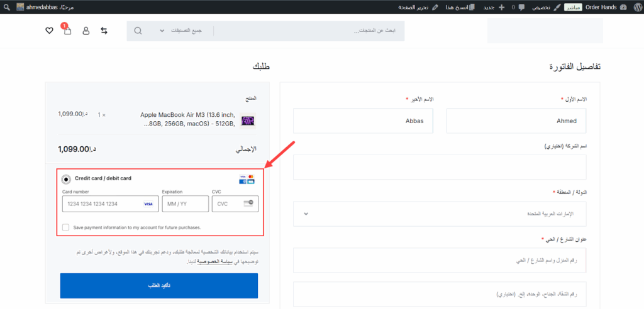644x309 pixels.
Task: Check Save payment information for future purchases
Action: click(x=66, y=227)
